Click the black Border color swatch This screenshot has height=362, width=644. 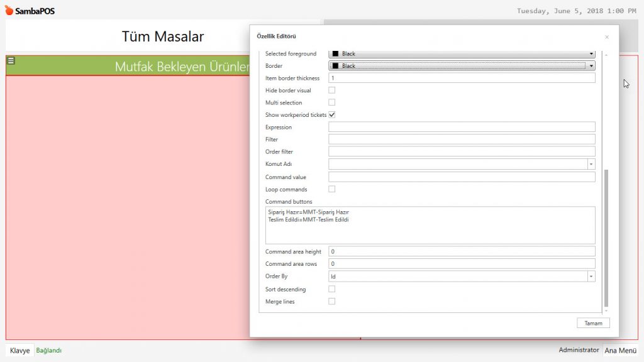coord(336,66)
